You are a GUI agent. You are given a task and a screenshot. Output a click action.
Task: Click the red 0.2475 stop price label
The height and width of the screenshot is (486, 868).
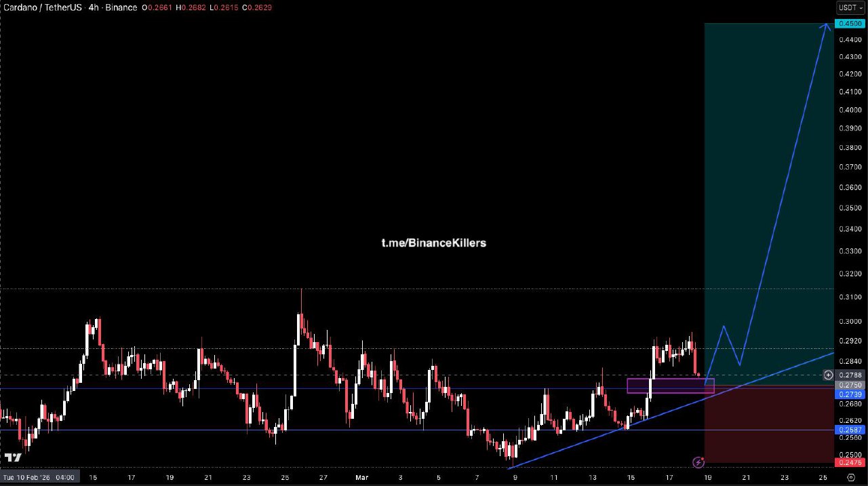pyautogui.click(x=850, y=462)
